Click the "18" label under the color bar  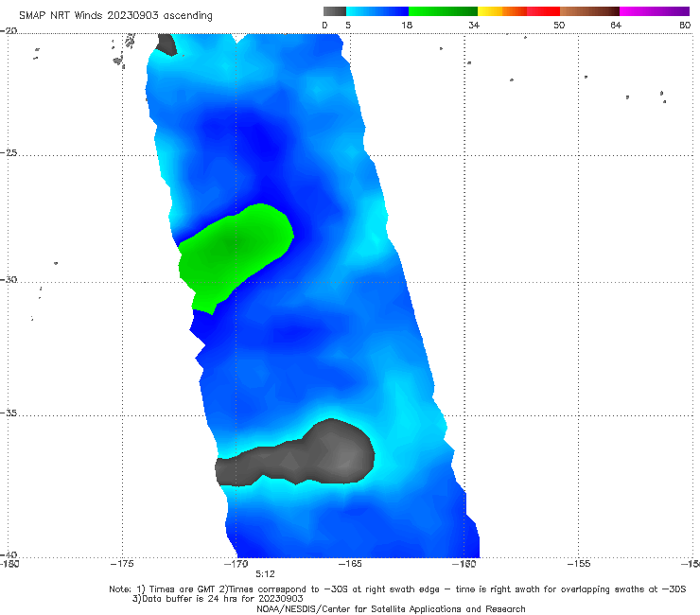[x=407, y=25]
